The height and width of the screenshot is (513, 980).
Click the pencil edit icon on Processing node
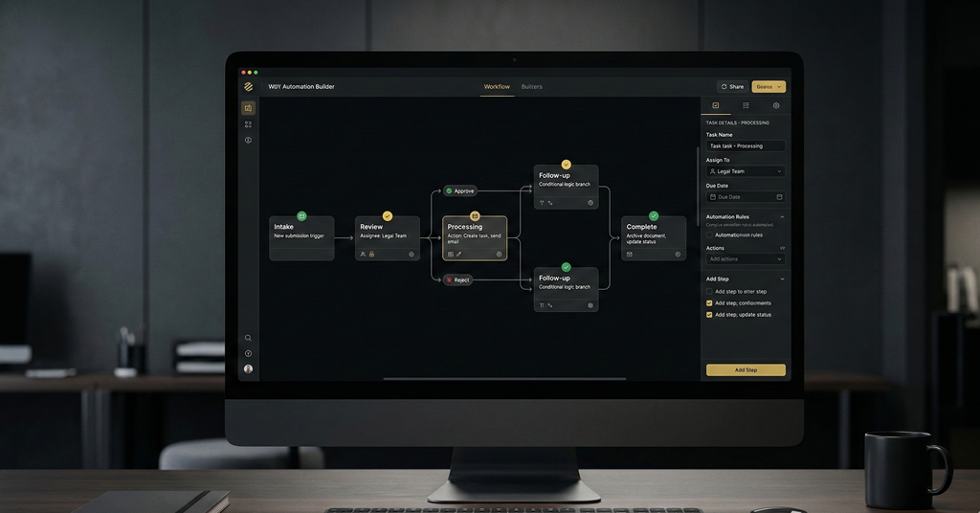point(458,255)
